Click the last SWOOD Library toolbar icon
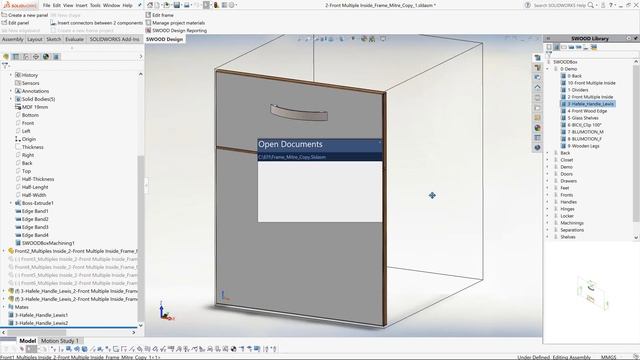 point(594,47)
